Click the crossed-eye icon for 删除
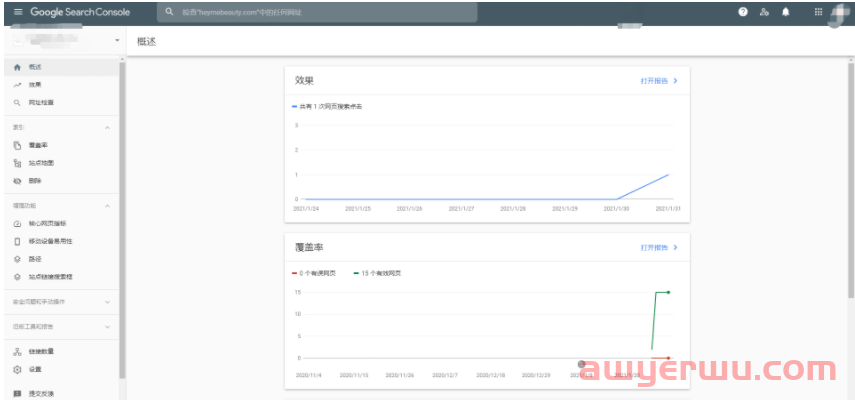The height and width of the screenshot is (400, 855). point(17,181)
